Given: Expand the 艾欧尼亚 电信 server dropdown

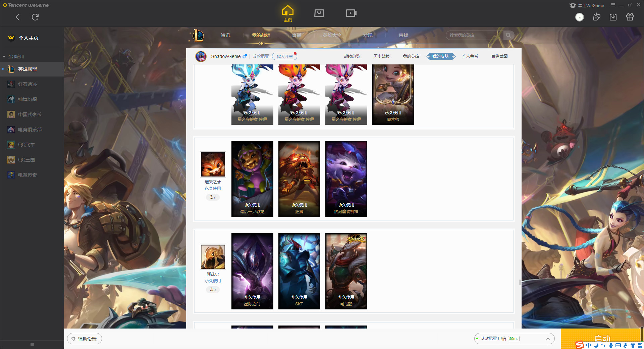Looking at the screenshot, I should click(x=514, y=339).
